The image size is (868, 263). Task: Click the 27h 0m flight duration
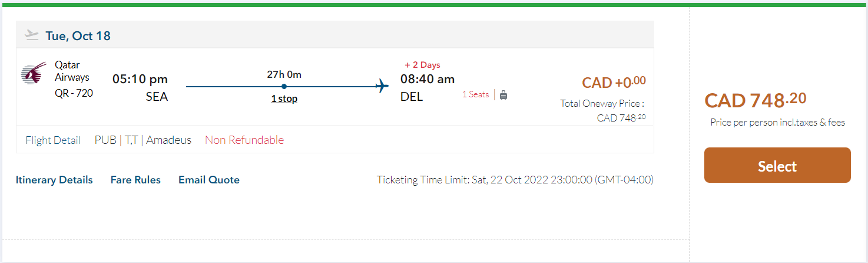click(284, 74)
